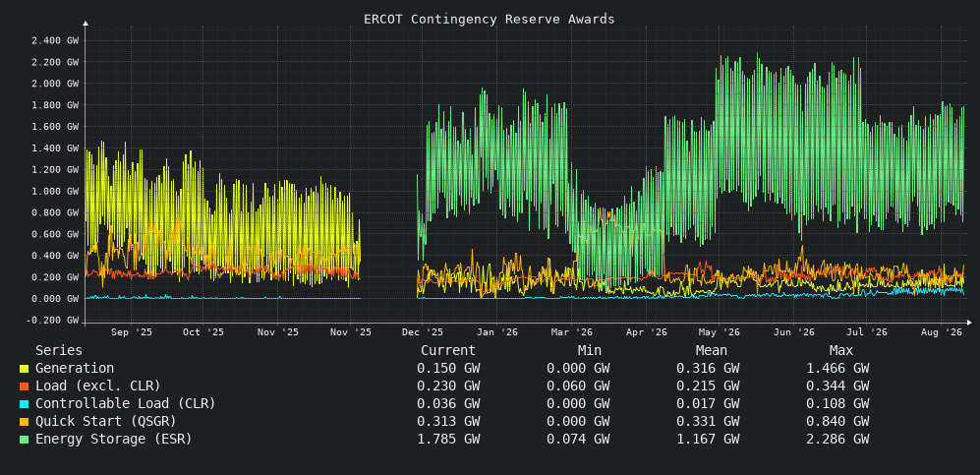Viewport: 980px width, 475px height.
Task: Click Generation current value 0.150 GW
Action: point(449,369)
